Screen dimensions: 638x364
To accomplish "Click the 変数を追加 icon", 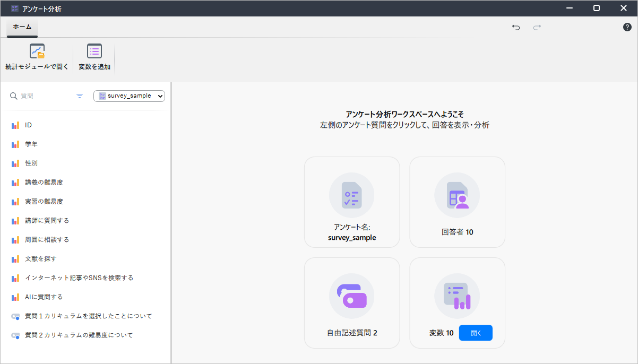I will tap(94, 51).
